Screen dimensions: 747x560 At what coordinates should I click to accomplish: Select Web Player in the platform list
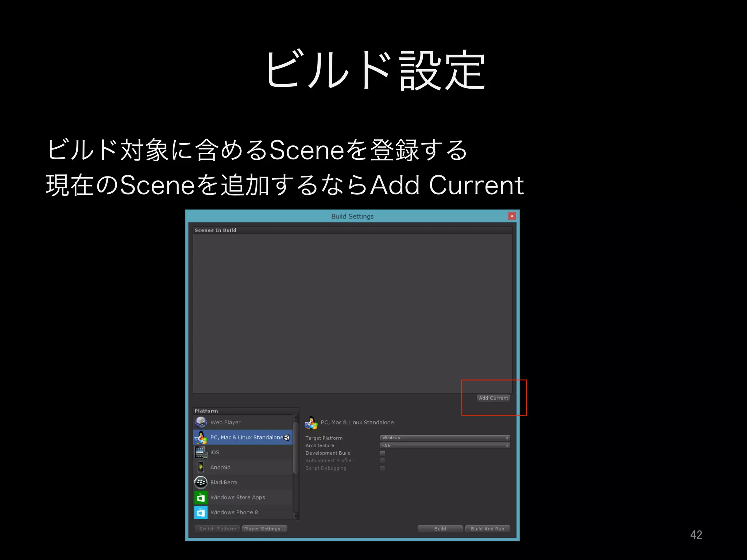point(243,422)
